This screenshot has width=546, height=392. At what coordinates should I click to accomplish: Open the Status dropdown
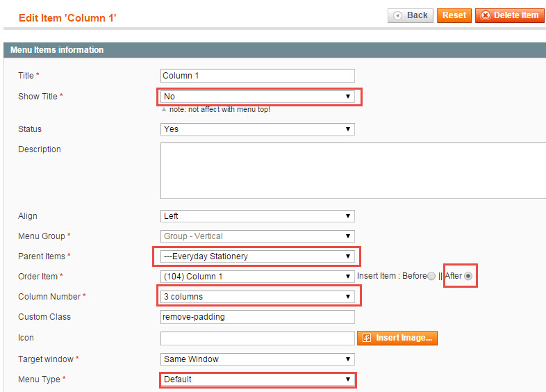pyautogui.click(x=257, y=129)
